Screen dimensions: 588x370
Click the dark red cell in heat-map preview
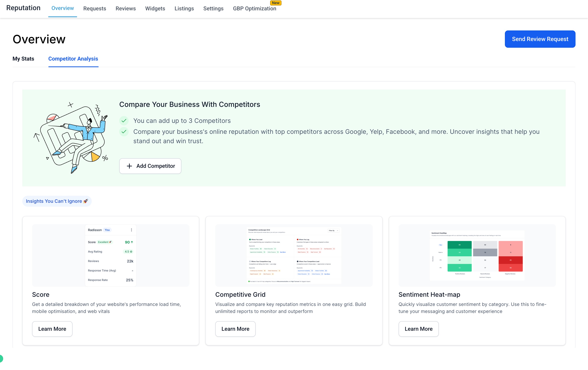point(510,260)
